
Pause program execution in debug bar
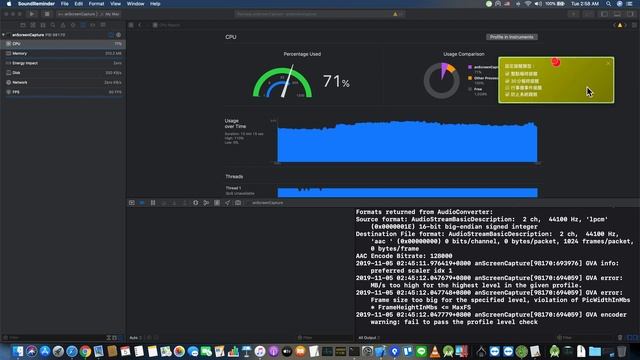(x=153, y=203)
